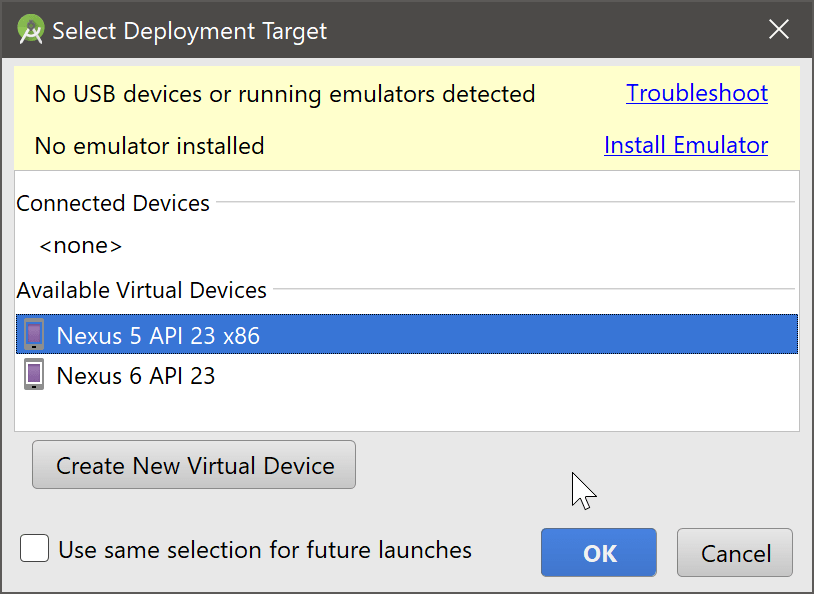This screenshot has height=594, width=814.
Task: Select Nexus 5 API 23 x86 device
Action: click(x=407, y=334)
